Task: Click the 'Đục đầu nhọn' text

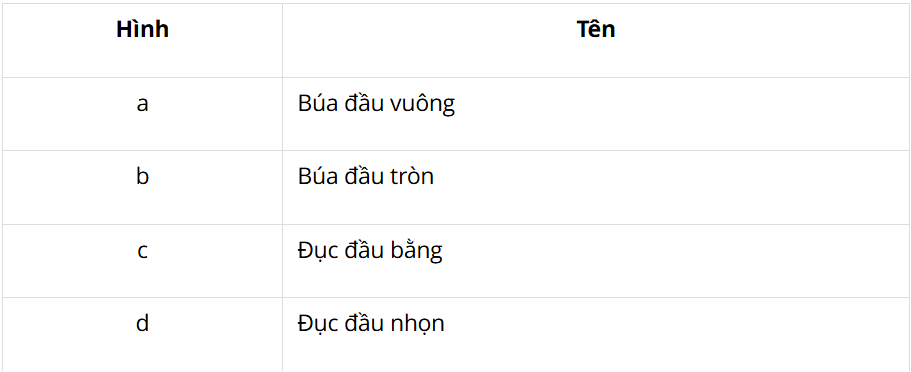Action: coord(371,324)
